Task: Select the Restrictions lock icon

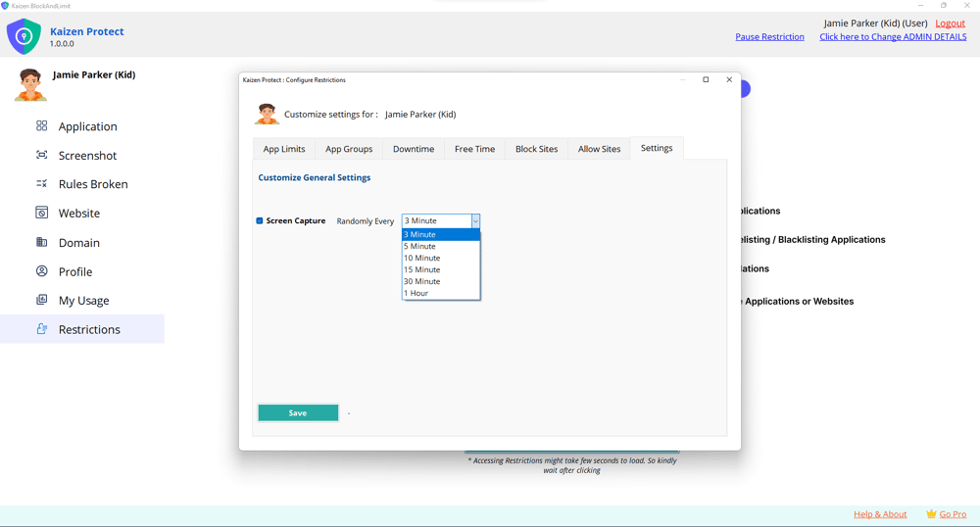Action: pyautogui.click(x=41, y=329)
